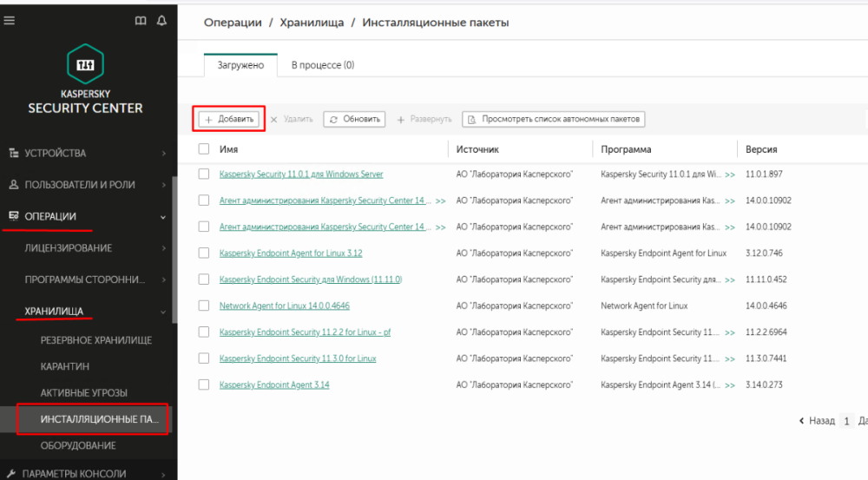The height and width of the screenshot is (480, 868).
Task: Expand the Пользователи и роли chevron
Action: pyautogui.click(x=164, y=185)
